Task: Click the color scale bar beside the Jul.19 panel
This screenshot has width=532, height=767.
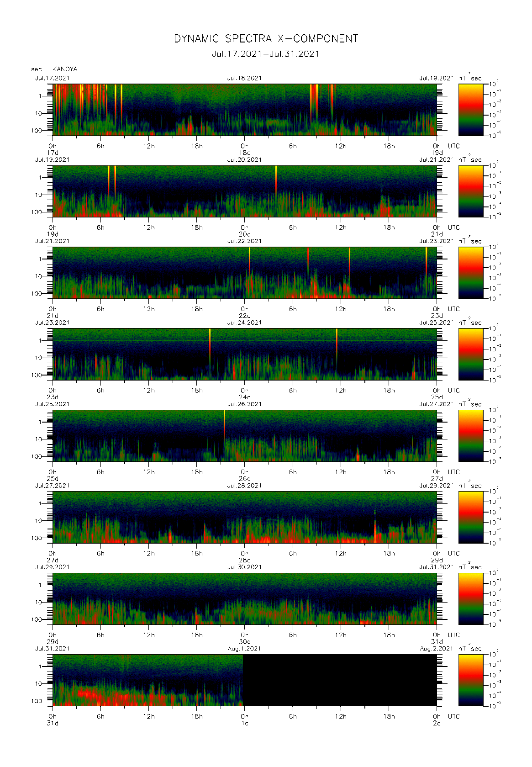Action: click(471, 191)
